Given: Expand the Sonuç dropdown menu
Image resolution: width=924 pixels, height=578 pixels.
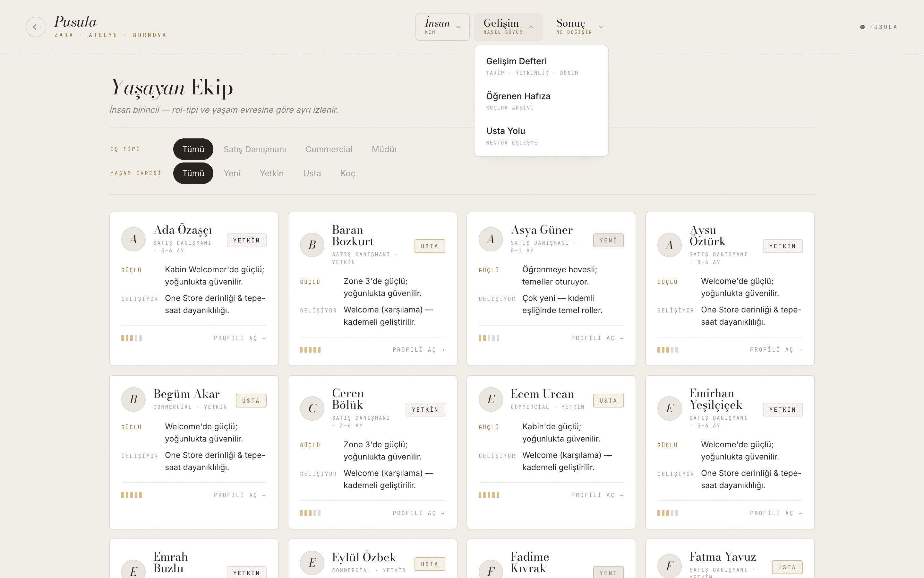Looking at the screenshot, I should (580, 27).
